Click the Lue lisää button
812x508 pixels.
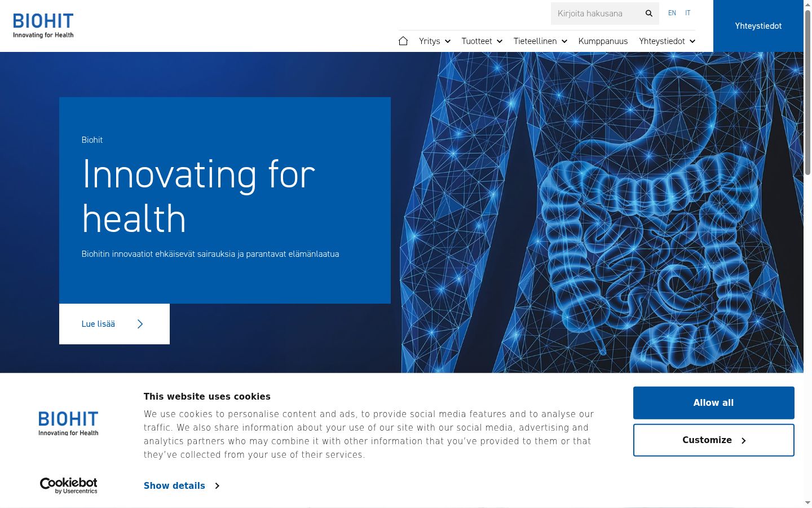(114, 324)
